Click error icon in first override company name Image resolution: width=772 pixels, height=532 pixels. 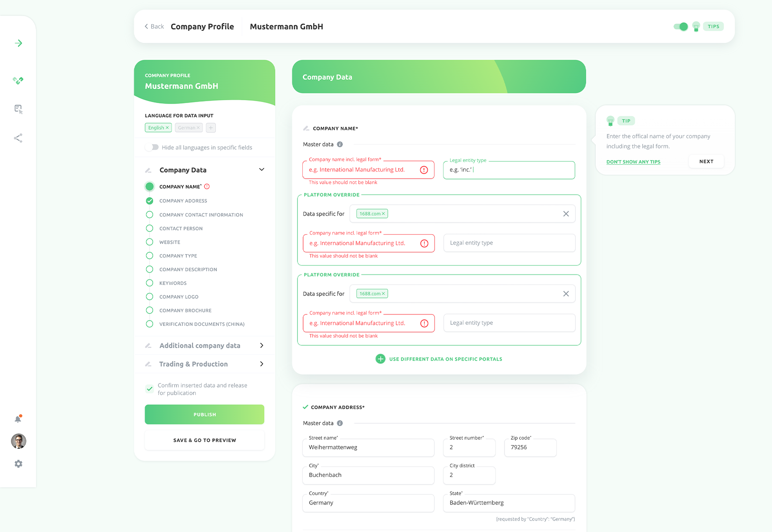click(425, 244)
